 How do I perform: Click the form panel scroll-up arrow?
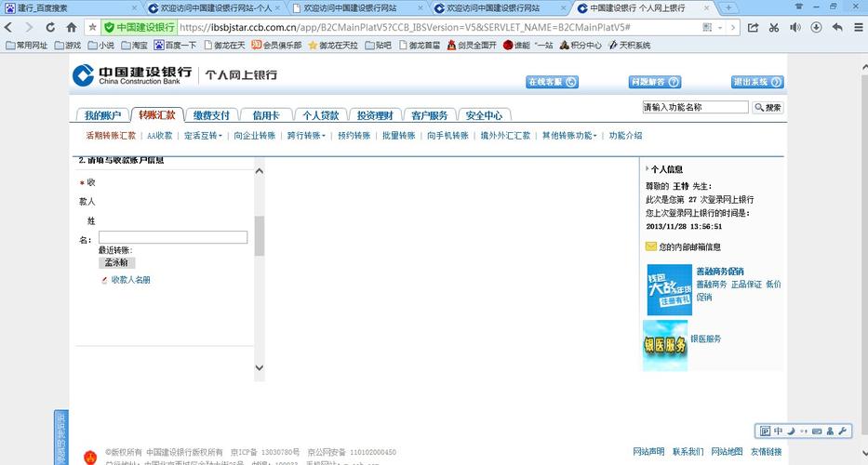pyautogui.click(x=259, y=171)
